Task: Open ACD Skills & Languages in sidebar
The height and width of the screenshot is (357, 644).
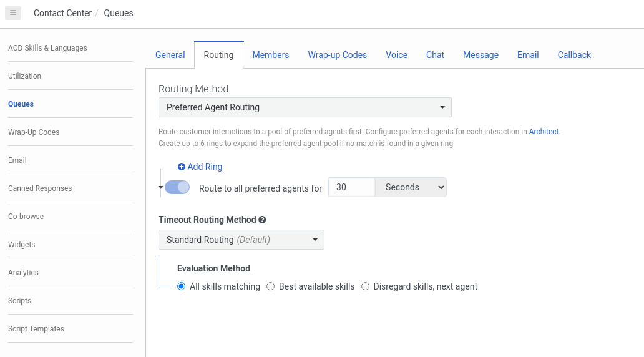Action: click(x=47, y=48)
